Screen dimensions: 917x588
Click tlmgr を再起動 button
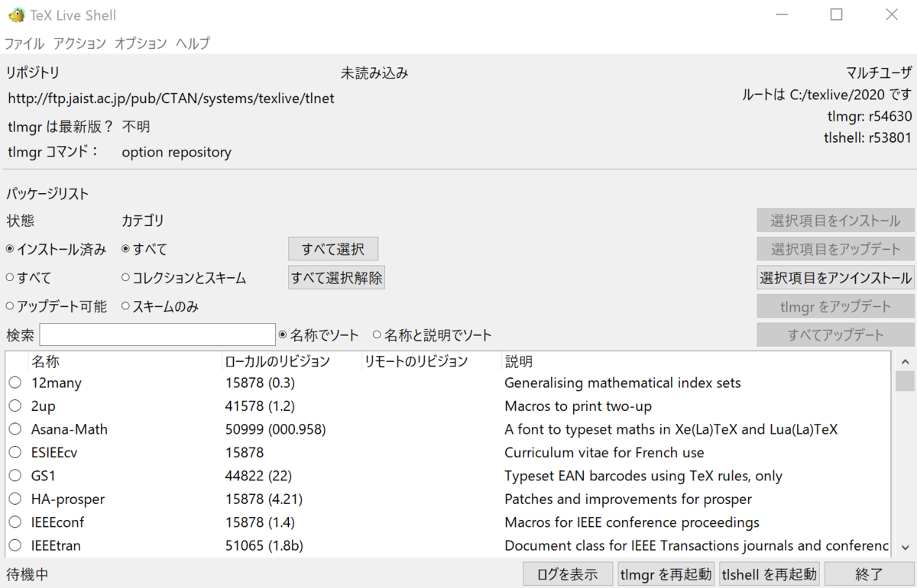coord(666,573)
